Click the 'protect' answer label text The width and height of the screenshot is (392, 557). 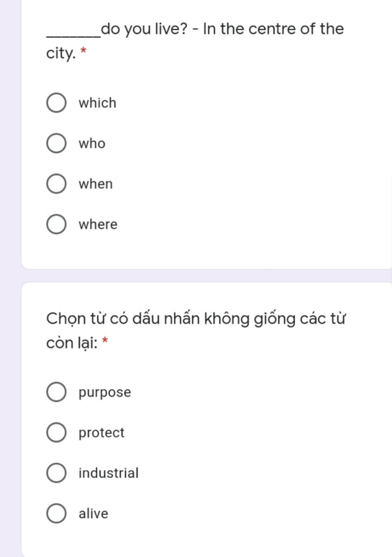click(101, 433)
